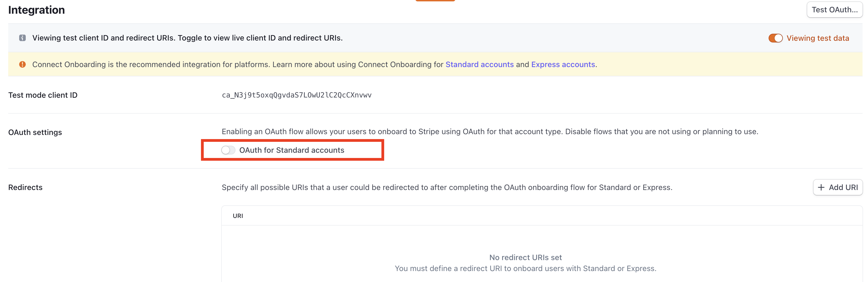Click the 'Test mode client ID' row label
Image resolution: width=868 pixels, height=282 pixels.
click(43, 95)
